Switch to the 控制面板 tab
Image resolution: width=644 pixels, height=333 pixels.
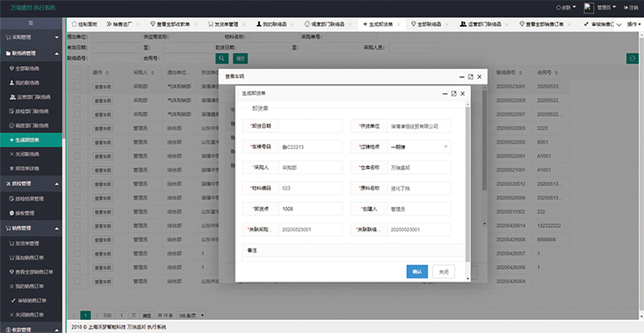point(84,24)
